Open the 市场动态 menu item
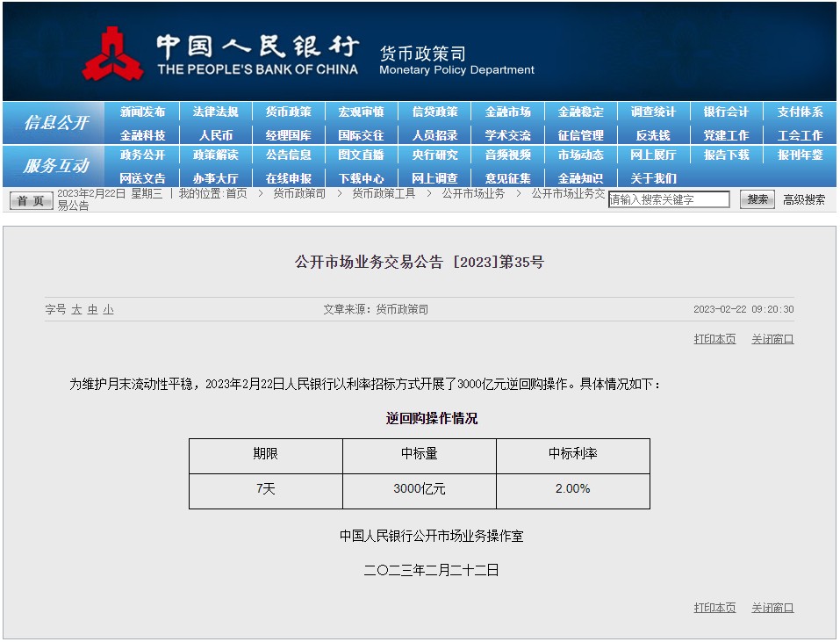The width and height of the screenshot is (840, 642). click(580, 155)
